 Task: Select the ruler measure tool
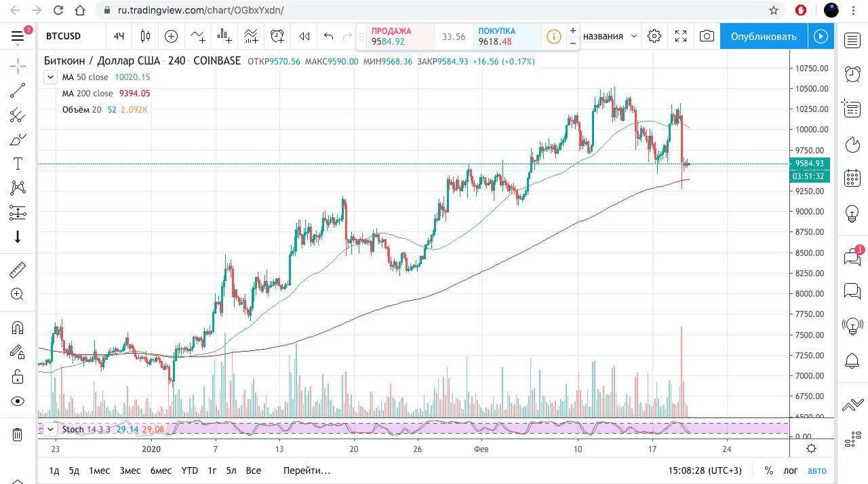click(x=18, y=270)
